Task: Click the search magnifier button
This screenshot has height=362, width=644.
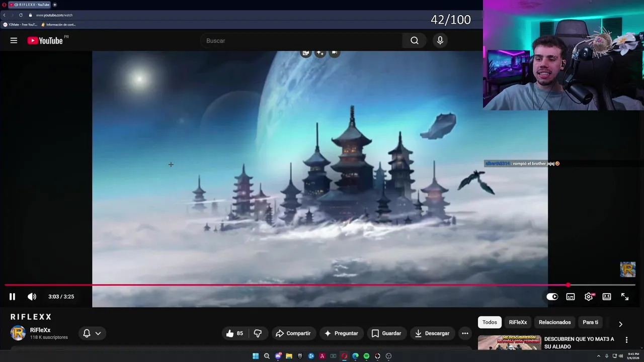Action: click(414, 41)
